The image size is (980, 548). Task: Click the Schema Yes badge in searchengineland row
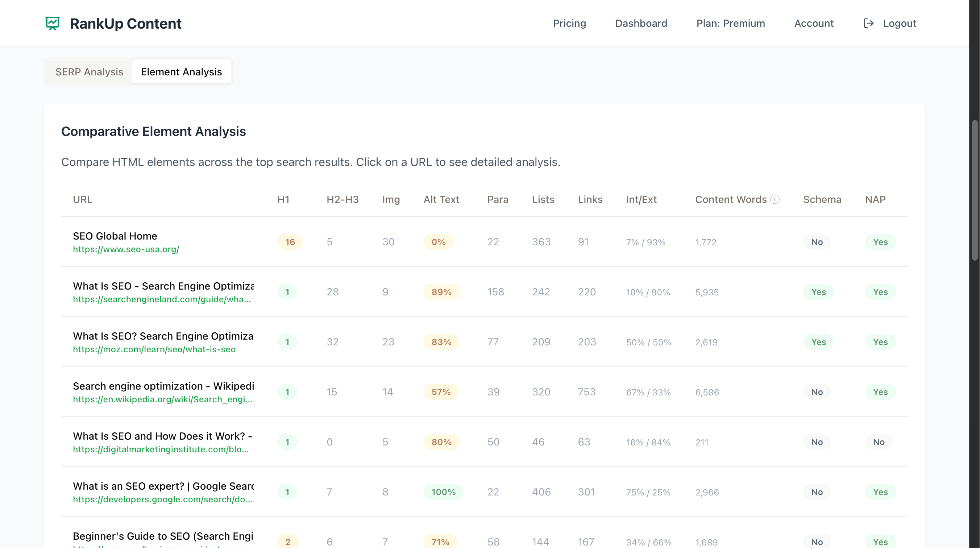pyautogui.click(x=818, y=292)
